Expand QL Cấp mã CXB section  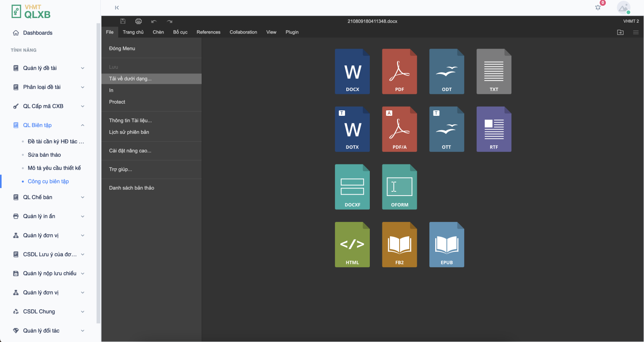click(x=49, y=106)
